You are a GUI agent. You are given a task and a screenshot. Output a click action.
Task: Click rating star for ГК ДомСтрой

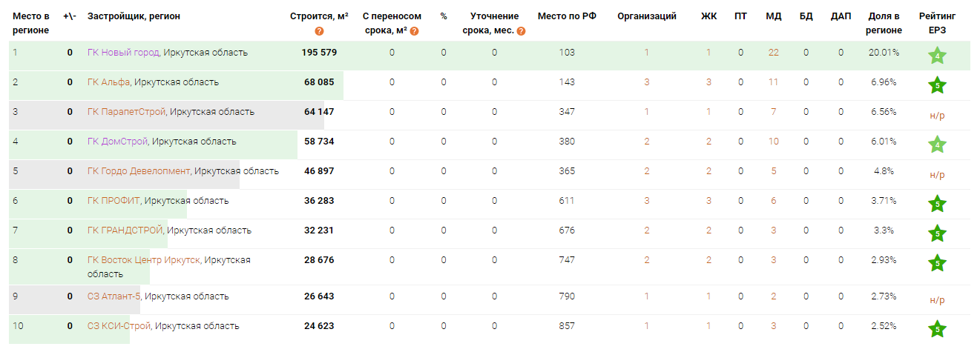(x=937, y=145)
